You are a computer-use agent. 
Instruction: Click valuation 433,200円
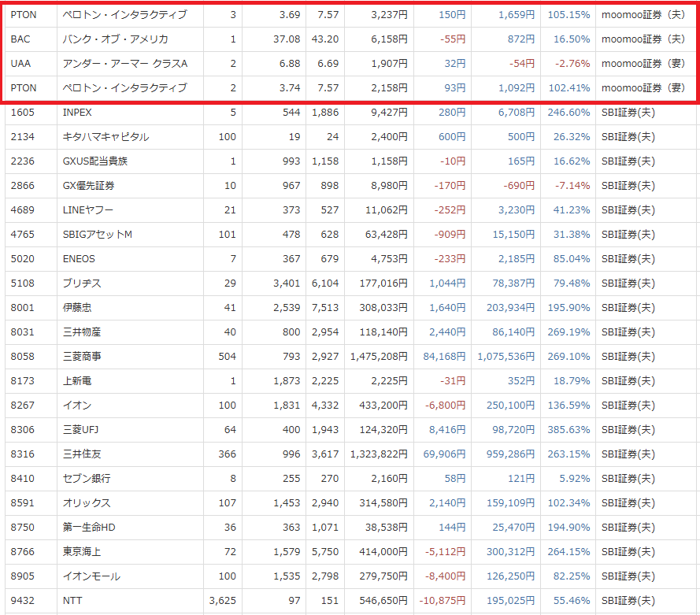383,406
